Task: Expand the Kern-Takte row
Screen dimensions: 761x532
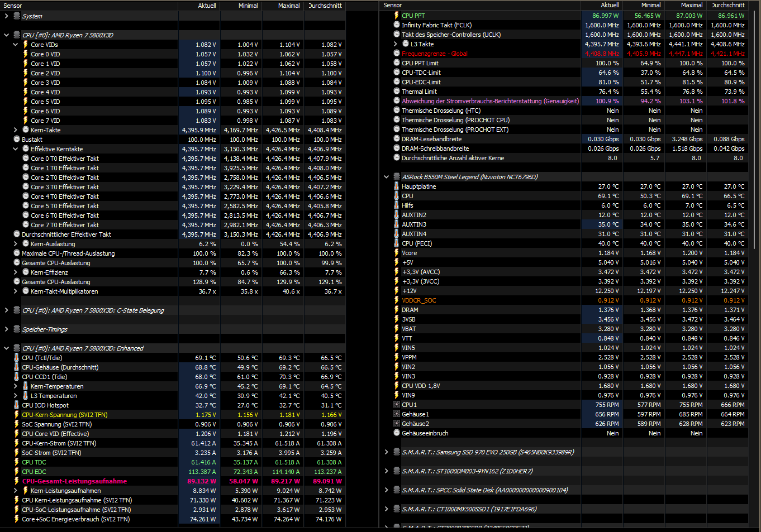Action: tap(16, 130)
